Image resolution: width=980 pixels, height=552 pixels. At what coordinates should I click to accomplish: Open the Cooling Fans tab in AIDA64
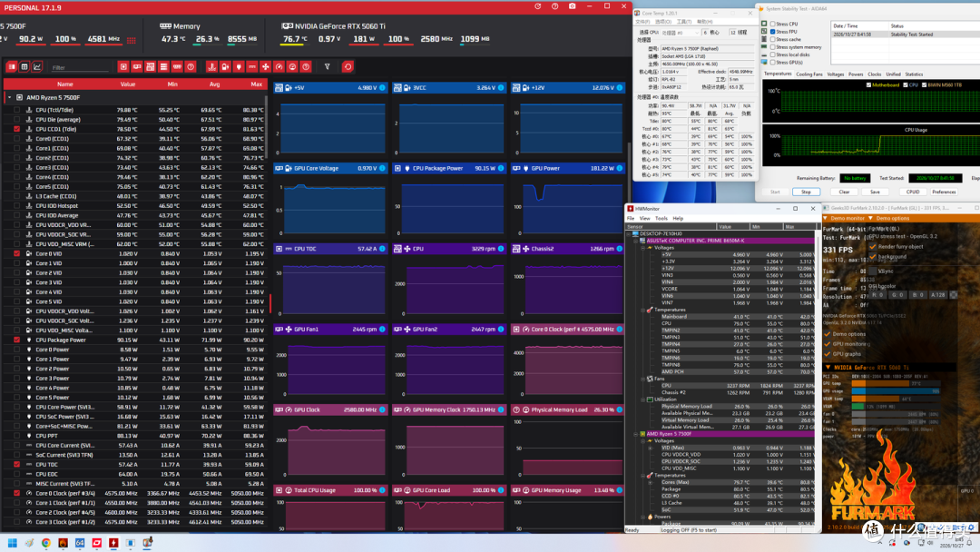coord(809,74)
